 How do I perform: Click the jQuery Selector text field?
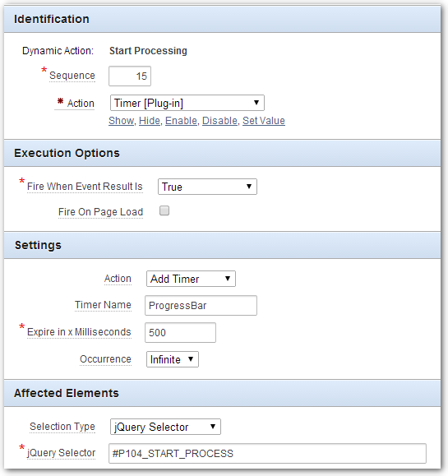click(x=267, y=454)
